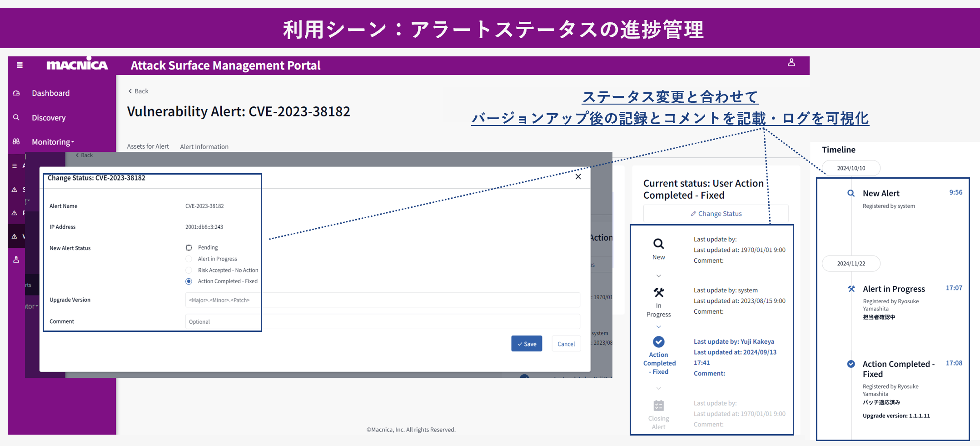The width and height of the screenshot is (980, 446).
Task: Select the Alert in Progress radio button
Action: (x=189, y=259)
